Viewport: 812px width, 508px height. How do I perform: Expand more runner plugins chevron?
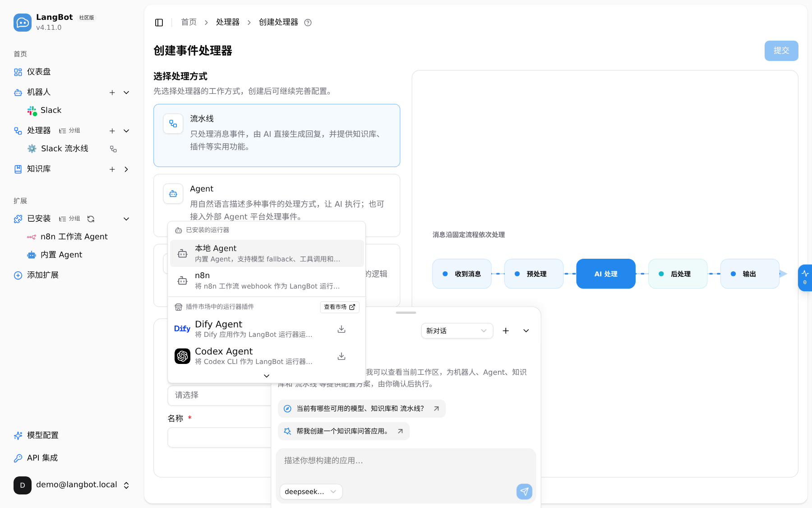tap(267, 376)
